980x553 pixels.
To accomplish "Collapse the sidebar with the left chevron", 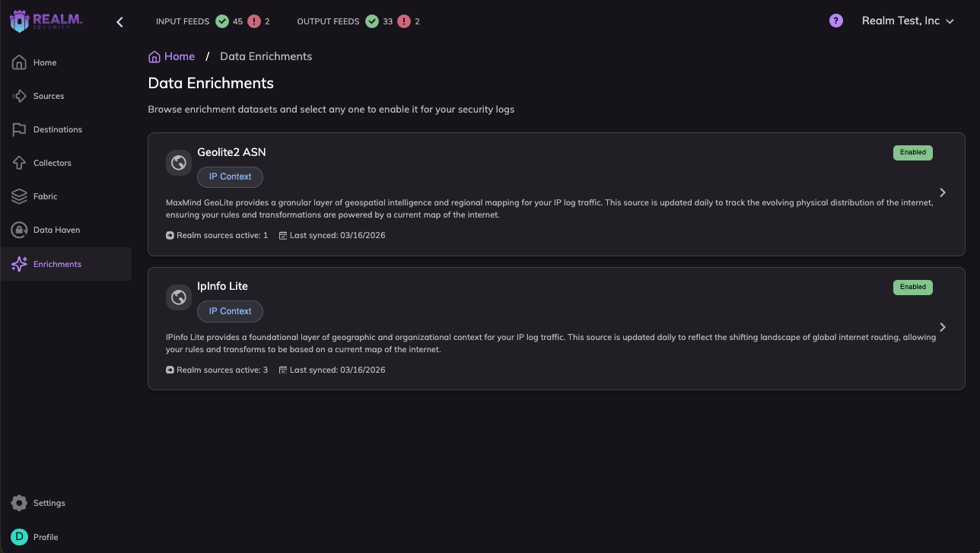I will 119,21.
